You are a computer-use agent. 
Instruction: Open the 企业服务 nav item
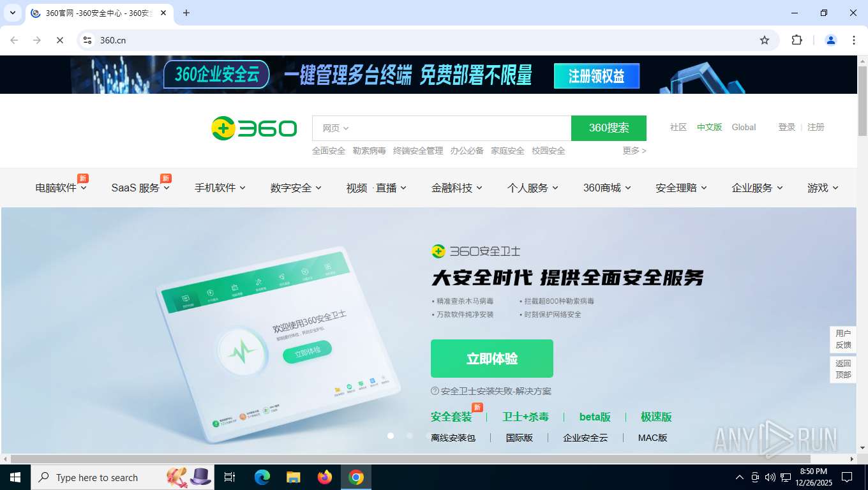pyautogui.click(x=757, y=188)
